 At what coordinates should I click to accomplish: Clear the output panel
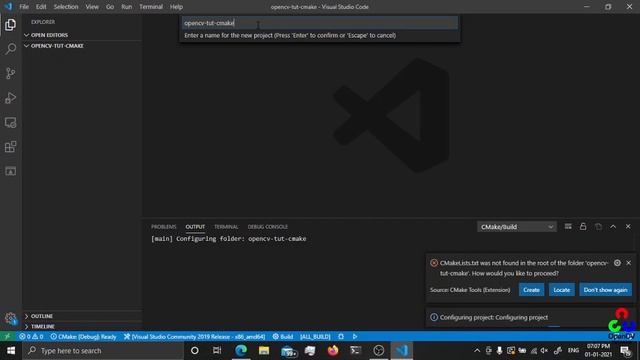click(x=568, y=227)
